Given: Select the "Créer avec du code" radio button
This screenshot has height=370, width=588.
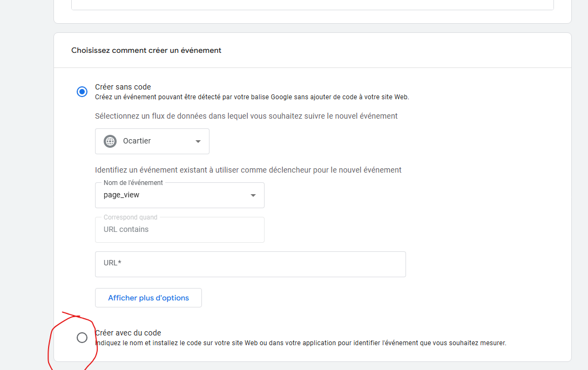Looking at the screenshot, I should (x=82, y=338).
